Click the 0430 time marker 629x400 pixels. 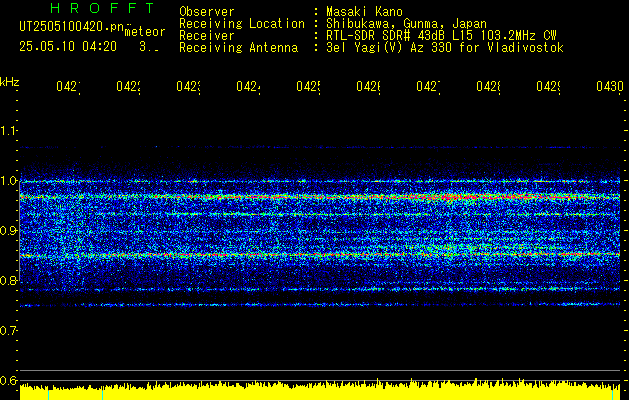point(609,86)
